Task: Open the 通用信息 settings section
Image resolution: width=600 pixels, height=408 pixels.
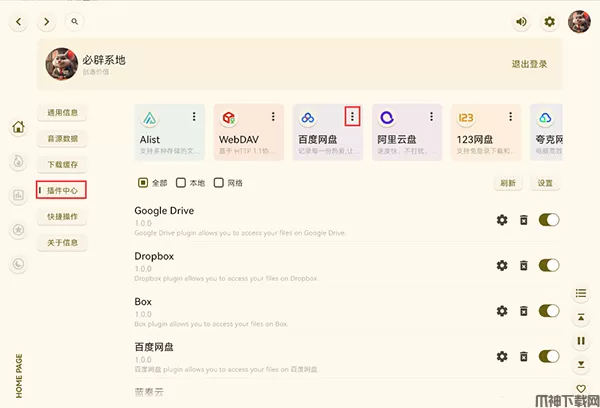Action: tap(62, 113)
